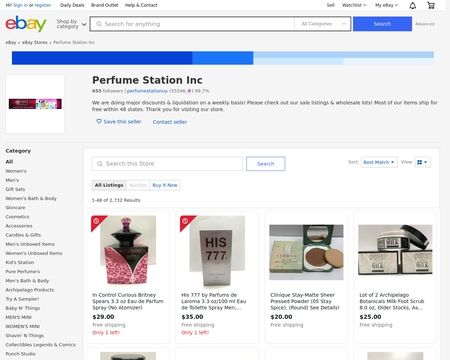Image resolution: width=450 pixels, height=360 pixels.
Task: Select the All category
Action: click(x=9, y=162)
